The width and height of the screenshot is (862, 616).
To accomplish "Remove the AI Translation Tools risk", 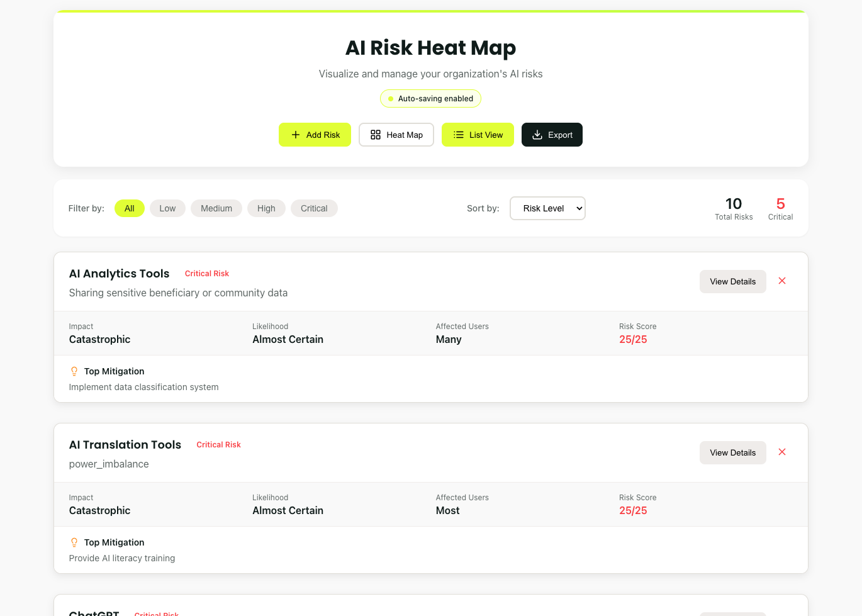I will [x=782, y=452].
